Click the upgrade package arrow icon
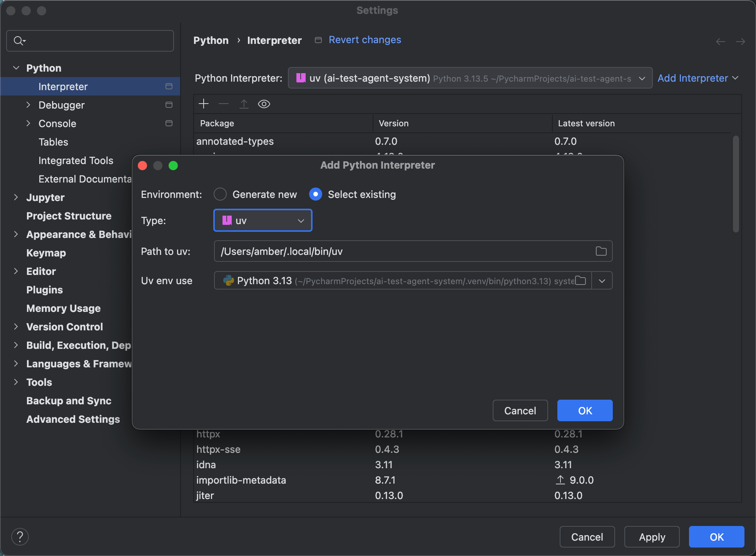The image size is (756, 556). [x=244, y=104]
